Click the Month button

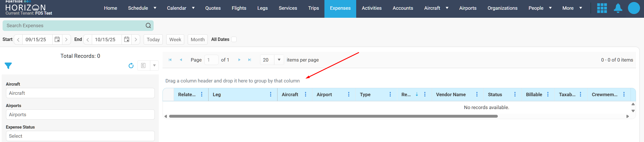(197, 40)
